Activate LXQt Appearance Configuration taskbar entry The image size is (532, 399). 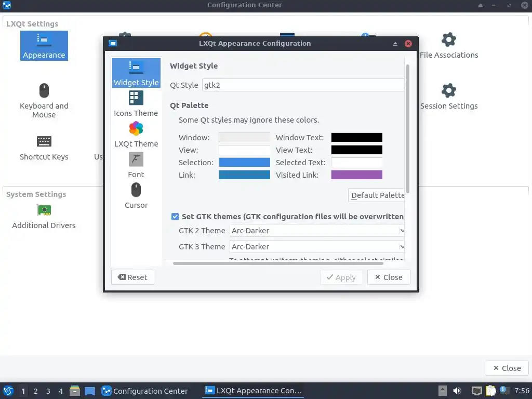pyautogui.click(x=254, y=391)
